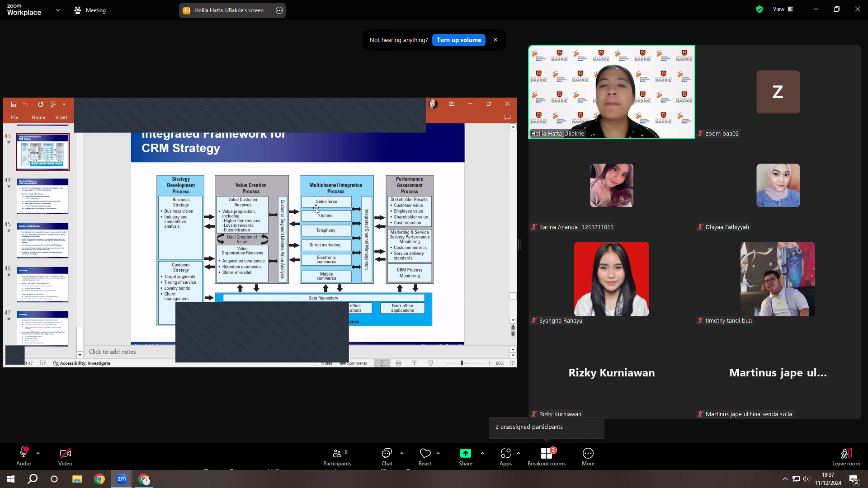
Task: Open Accessibility: Investigate checker
Action: [x=82, y=363]
